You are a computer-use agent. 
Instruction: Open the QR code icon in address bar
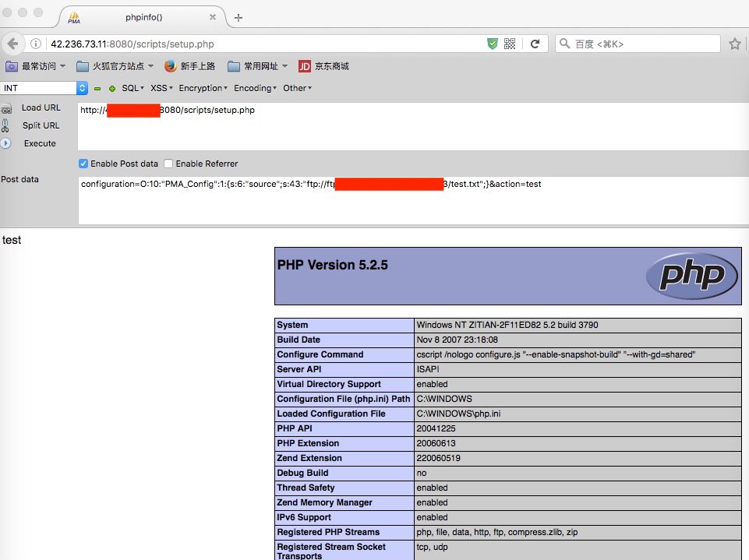510,44
